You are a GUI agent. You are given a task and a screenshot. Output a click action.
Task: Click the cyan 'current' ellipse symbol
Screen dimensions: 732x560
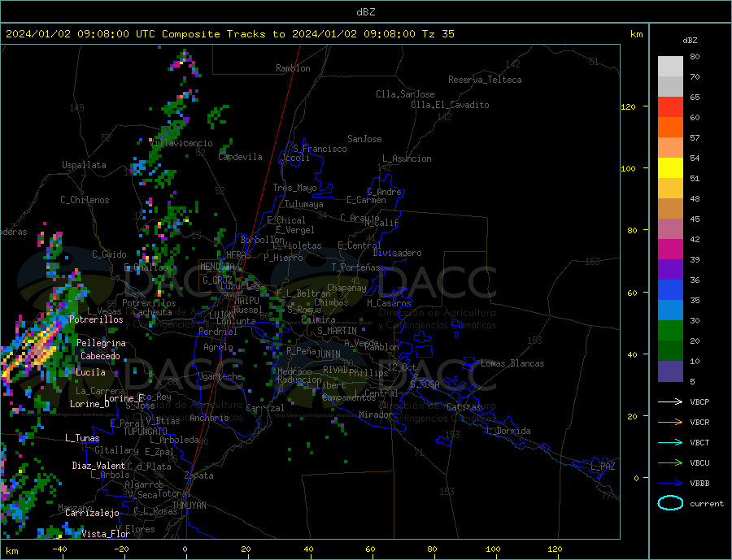click(670, 503)
